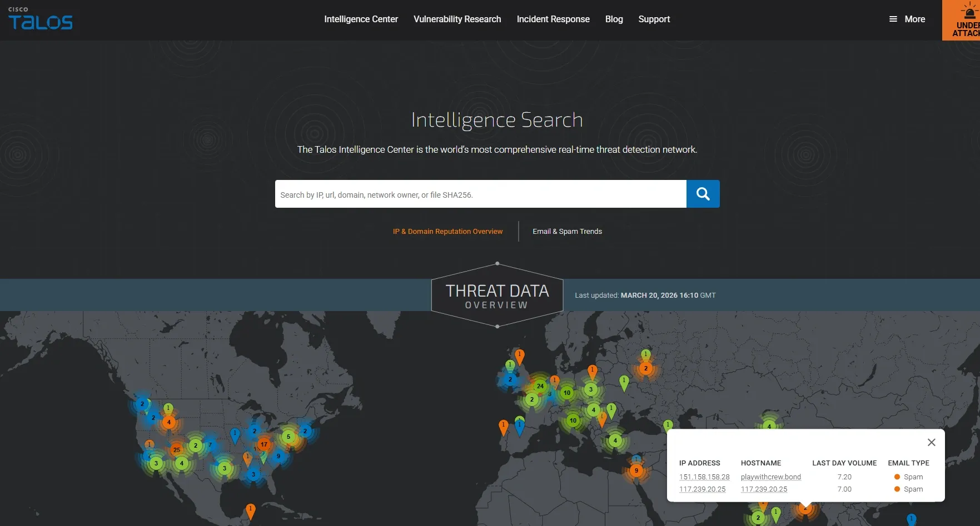Switch to the Email & Spam Trends tab
Screen dimensions: 980x526
click(x=567, y=232)
